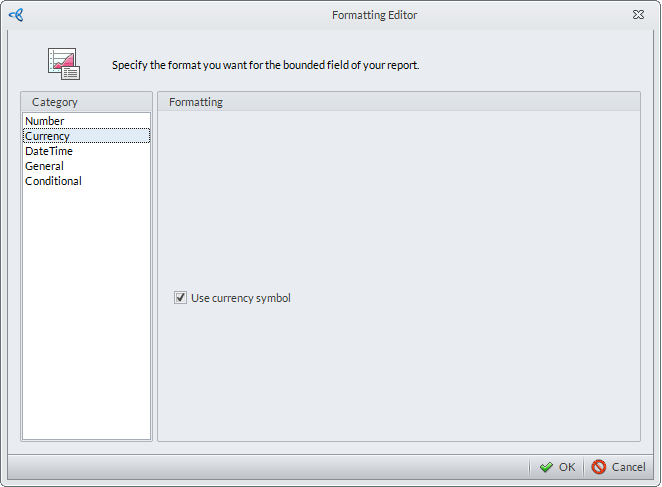Select the Currency category

click(47, 136)
